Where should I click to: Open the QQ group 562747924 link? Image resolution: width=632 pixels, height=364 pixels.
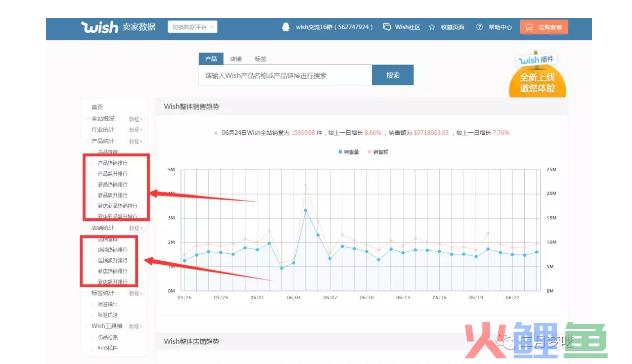point(334,27)
